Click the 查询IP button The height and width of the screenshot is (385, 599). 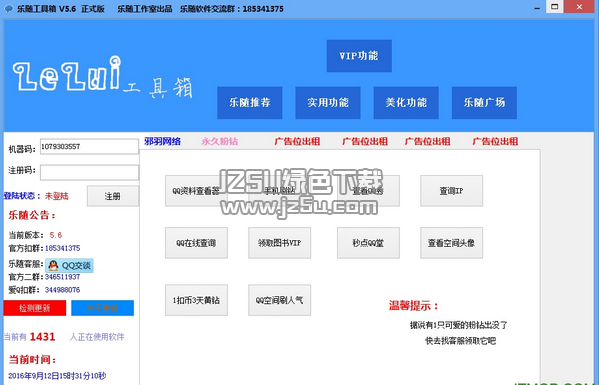tap(452, 191)
